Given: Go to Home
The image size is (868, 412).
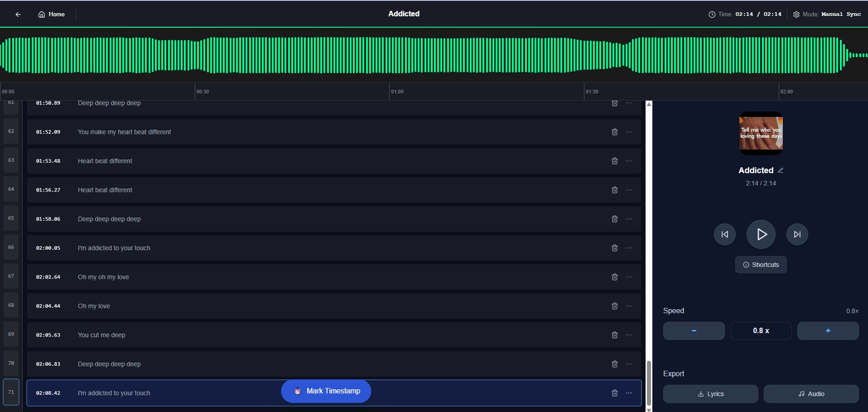Looking at the screenshot, I should (52, 15).
